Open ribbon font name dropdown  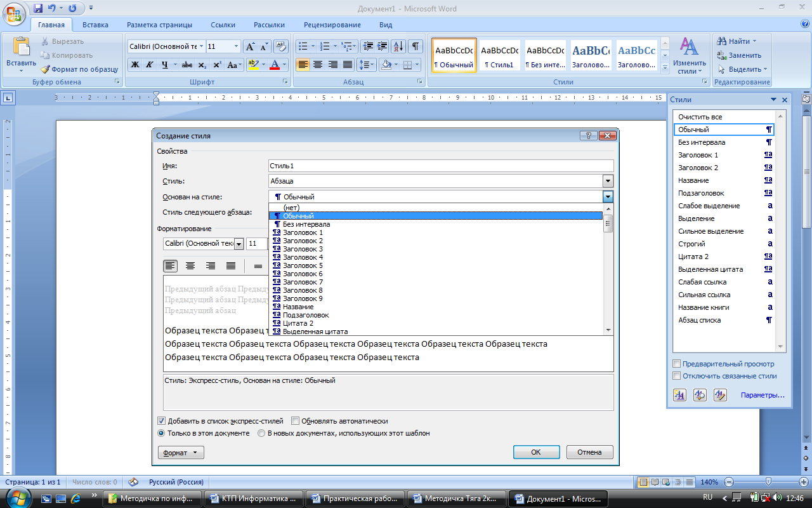click(x=201, y=46)
